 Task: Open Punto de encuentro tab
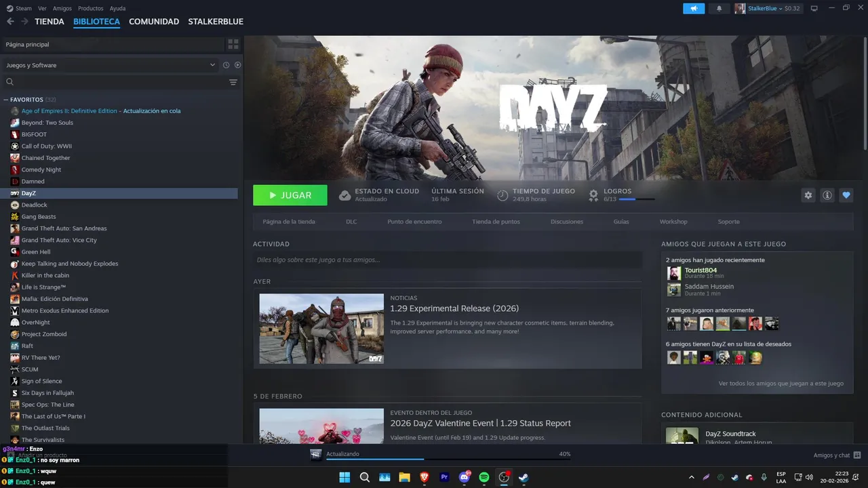tap(414, 222)
